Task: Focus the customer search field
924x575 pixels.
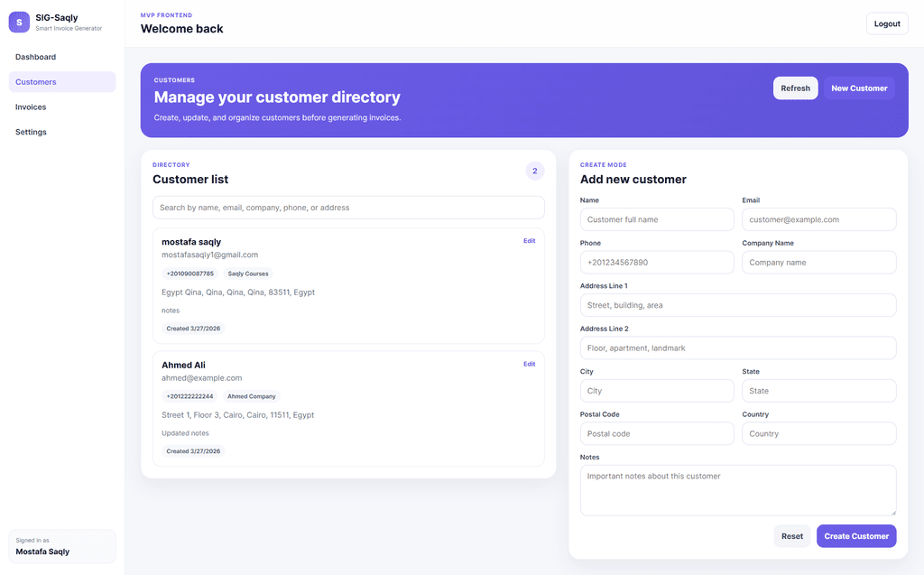Action: (348, 208)
